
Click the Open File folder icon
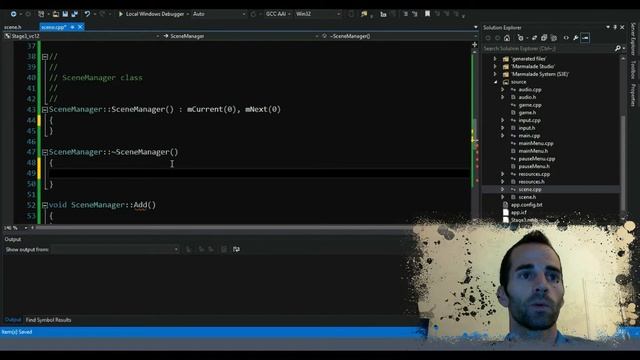[56, 14]
